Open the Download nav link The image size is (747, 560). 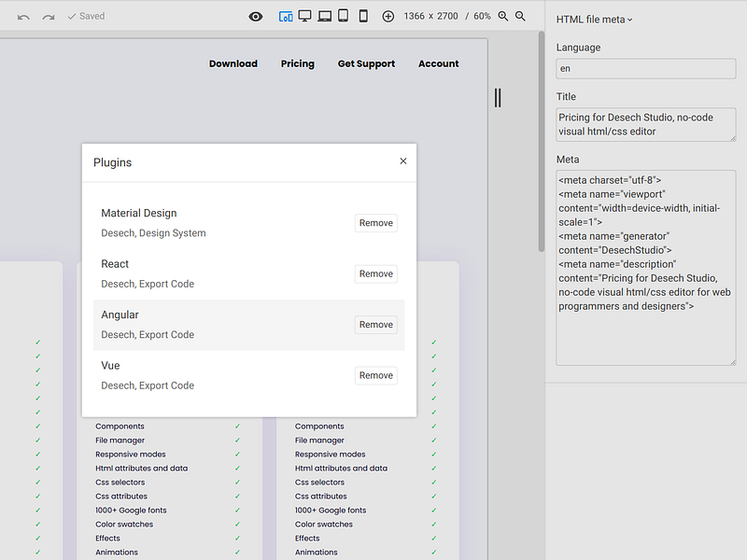coord(233,63)
